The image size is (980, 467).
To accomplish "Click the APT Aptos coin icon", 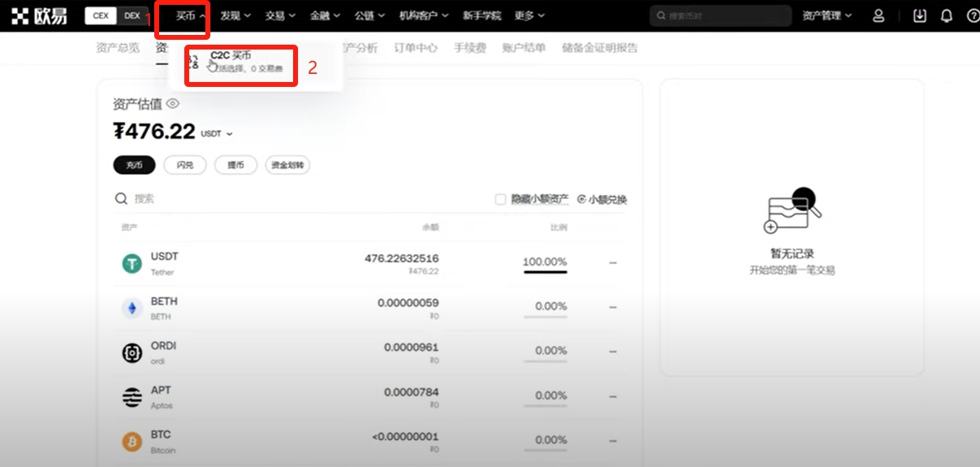I will click(132, 397).
